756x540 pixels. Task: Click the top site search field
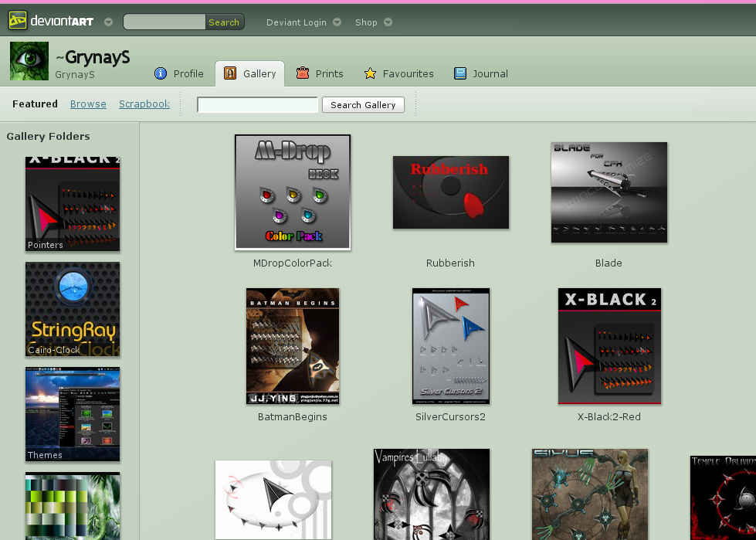click(164, 22)
